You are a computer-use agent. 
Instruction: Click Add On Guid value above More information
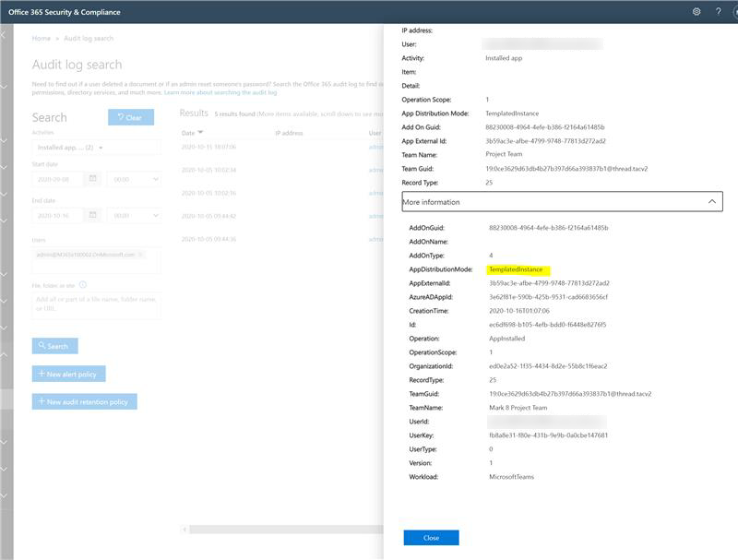(x=545, y=127)
